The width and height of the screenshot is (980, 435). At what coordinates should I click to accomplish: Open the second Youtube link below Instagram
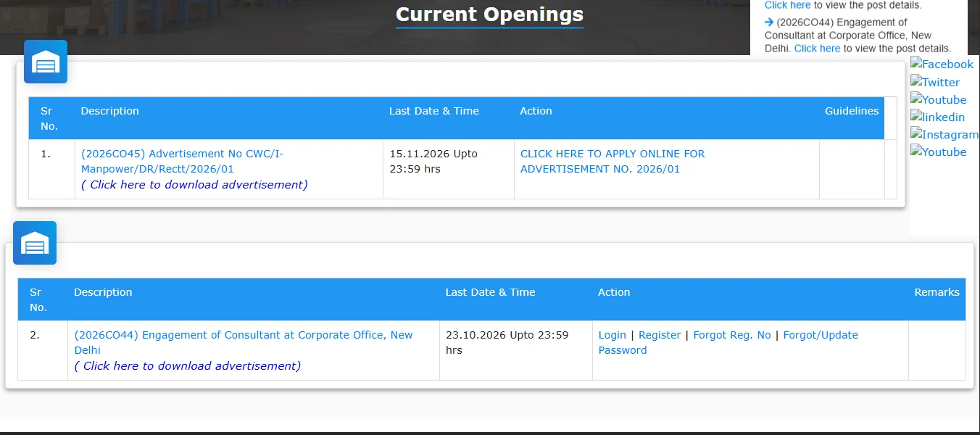pos(939,152)
